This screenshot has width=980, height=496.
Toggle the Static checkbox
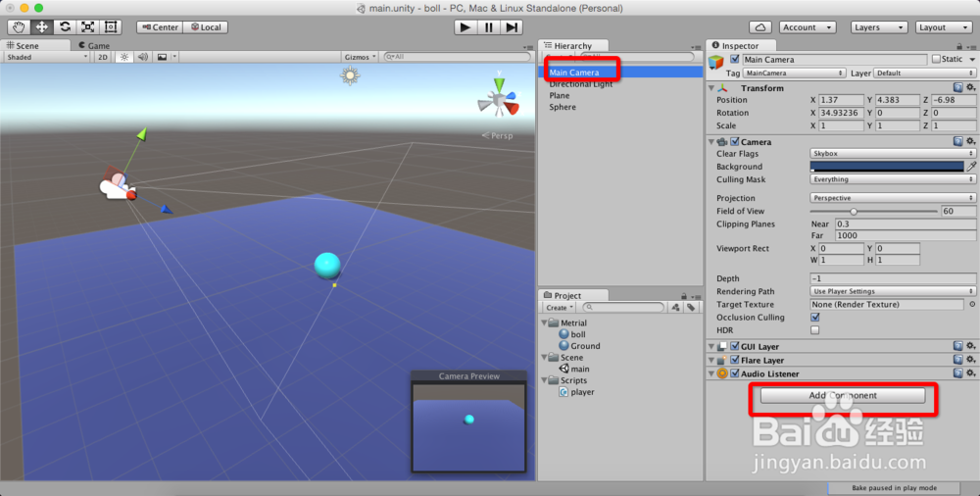936,59
